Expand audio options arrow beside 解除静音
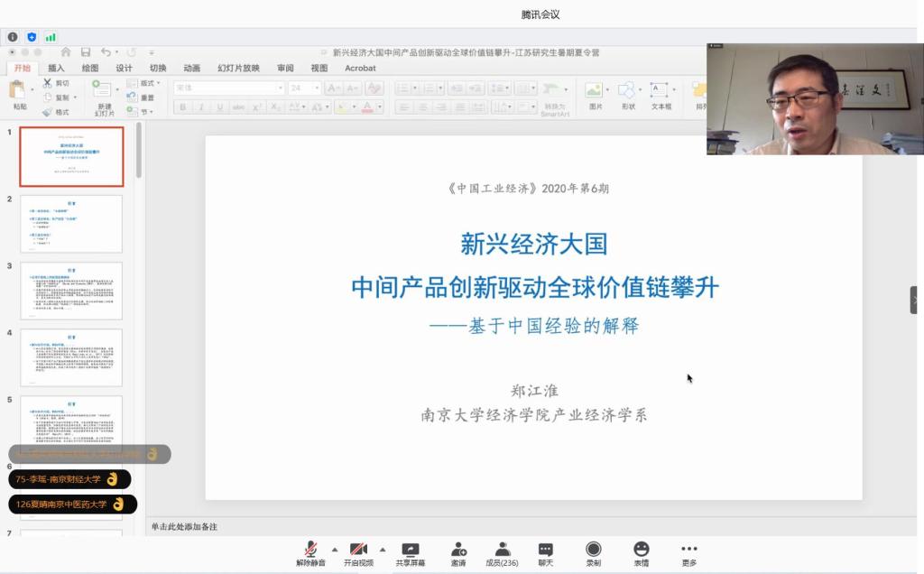Viewport: 924px width, 574px height. click(x=335, y=549)
